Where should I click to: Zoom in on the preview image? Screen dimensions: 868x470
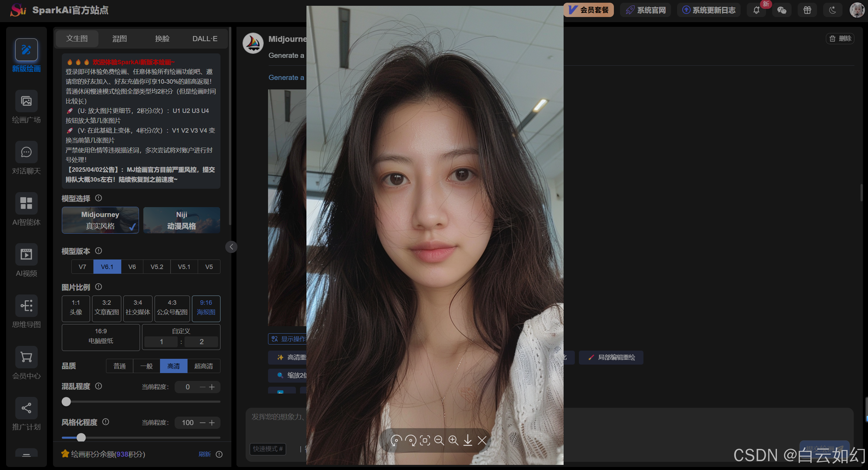(x=453, y=440)
